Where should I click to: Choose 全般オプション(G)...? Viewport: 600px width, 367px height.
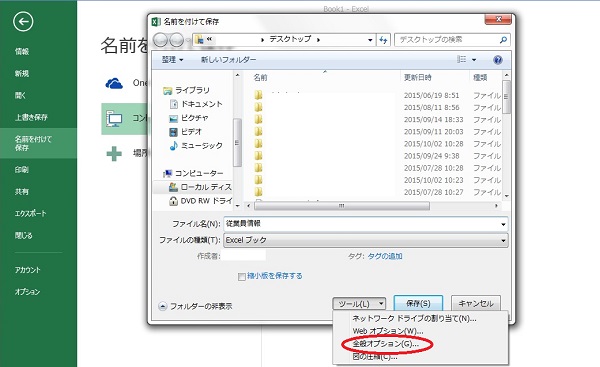tap(386, 344)
